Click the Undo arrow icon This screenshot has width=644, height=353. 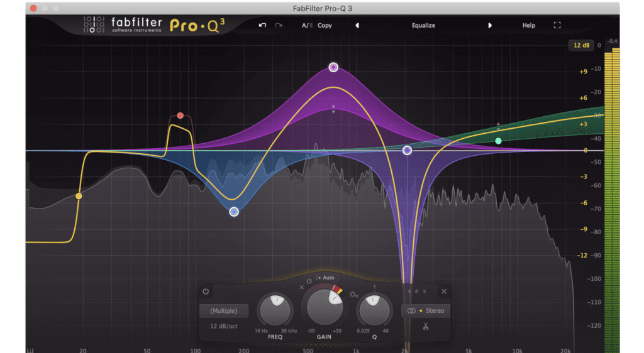tap(262, 25)
